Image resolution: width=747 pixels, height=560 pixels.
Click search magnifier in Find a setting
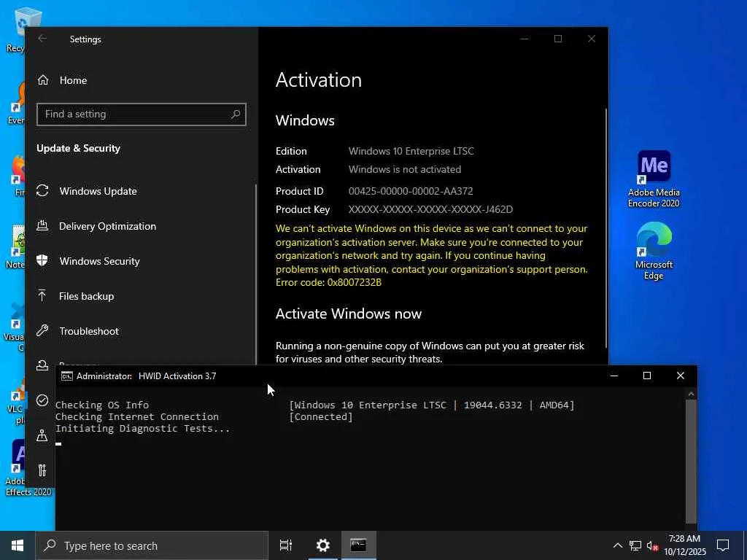point(236,114)
